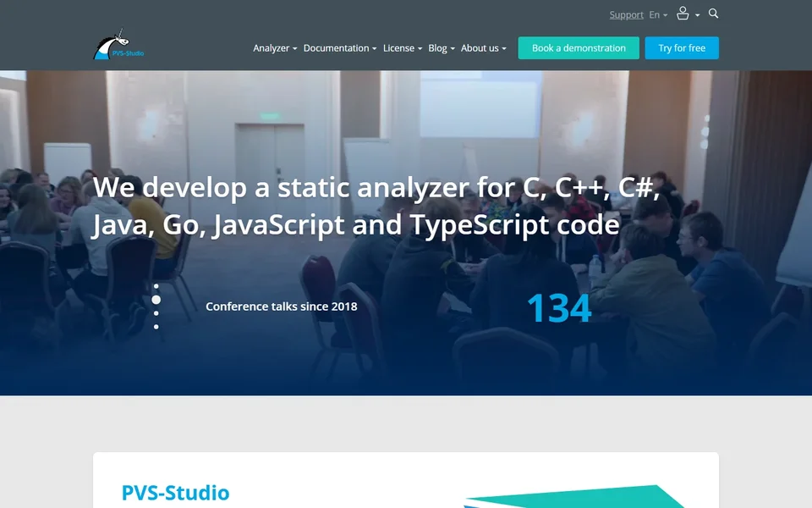
Task: Expand the account dropdown arrow
Action: pos(698,15)
